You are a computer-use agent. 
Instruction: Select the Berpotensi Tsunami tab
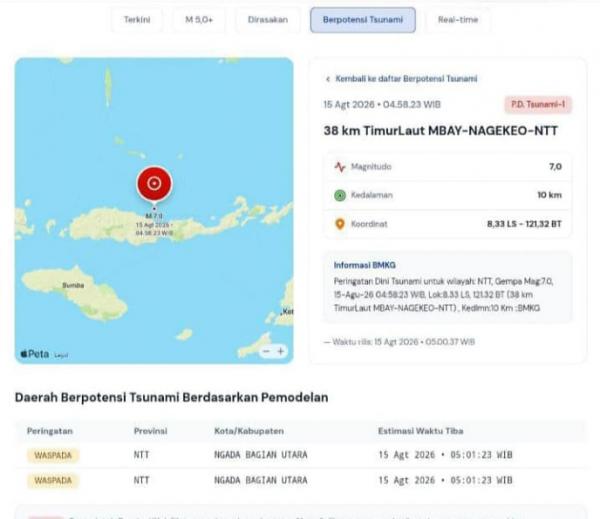click(362, 20)
